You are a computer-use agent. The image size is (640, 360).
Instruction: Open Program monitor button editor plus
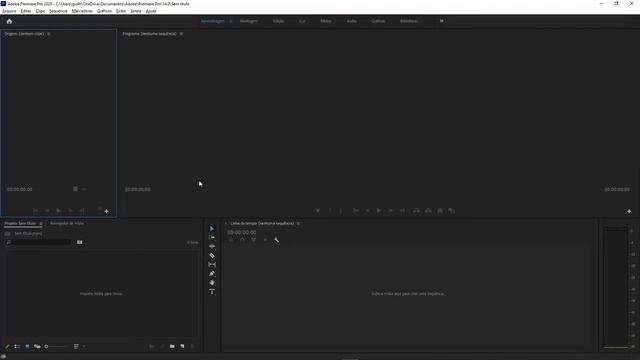(x=629, y=211)
